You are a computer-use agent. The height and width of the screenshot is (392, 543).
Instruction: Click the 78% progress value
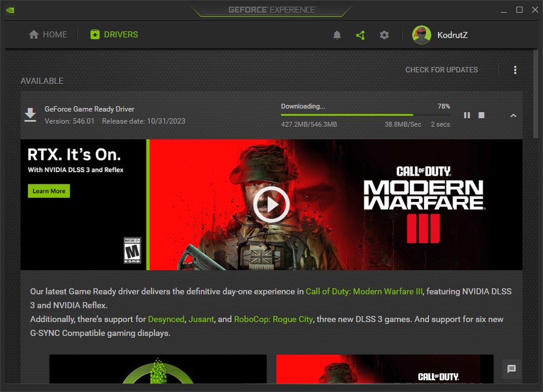click(x=443, y=106)
